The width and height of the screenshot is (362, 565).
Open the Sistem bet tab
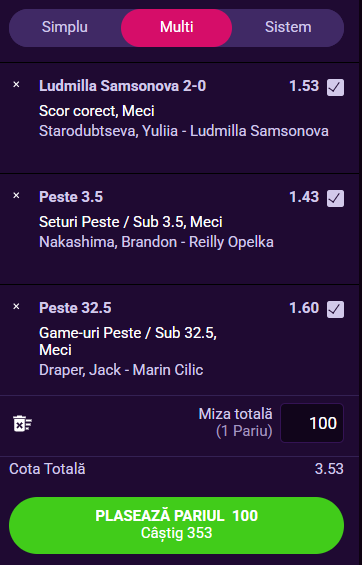click(288, 27)
